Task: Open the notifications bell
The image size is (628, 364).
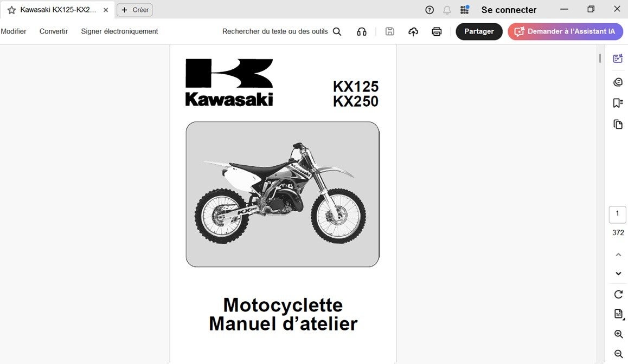Action: click(447, 10)
